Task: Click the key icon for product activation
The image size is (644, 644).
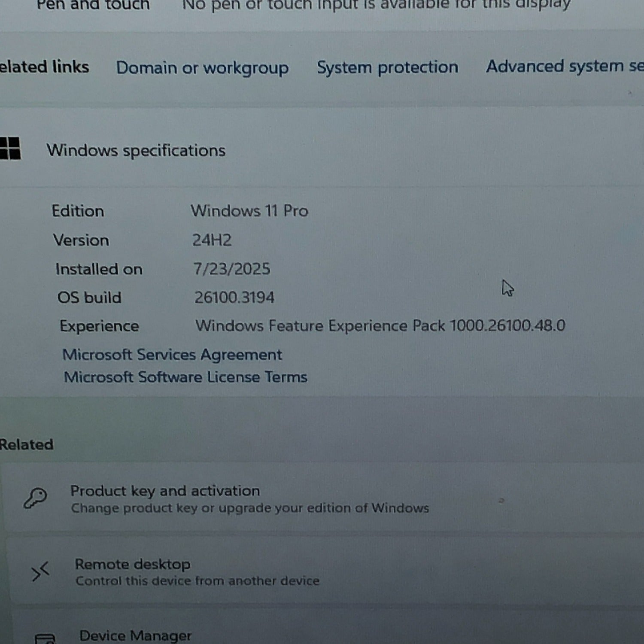Action: (x=35, y=498)
